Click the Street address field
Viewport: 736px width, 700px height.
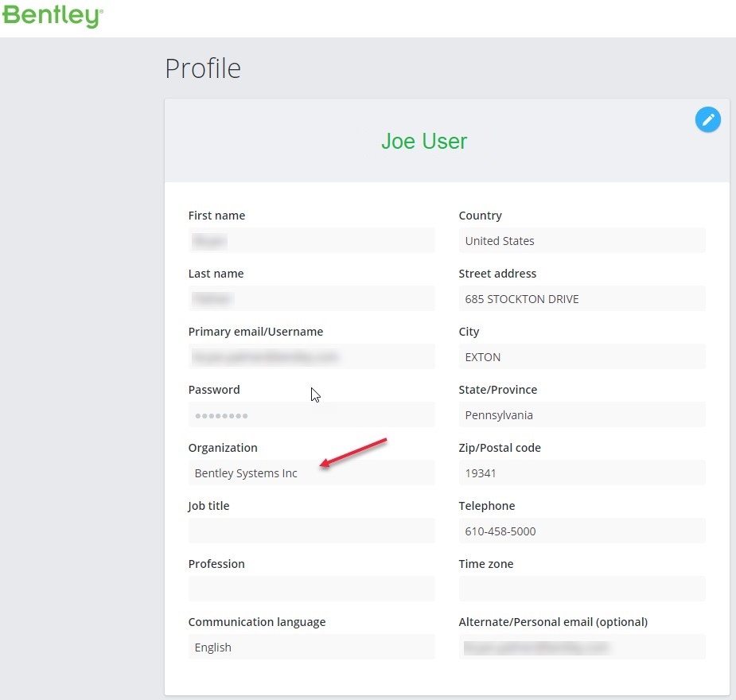[x=582, y=298]
